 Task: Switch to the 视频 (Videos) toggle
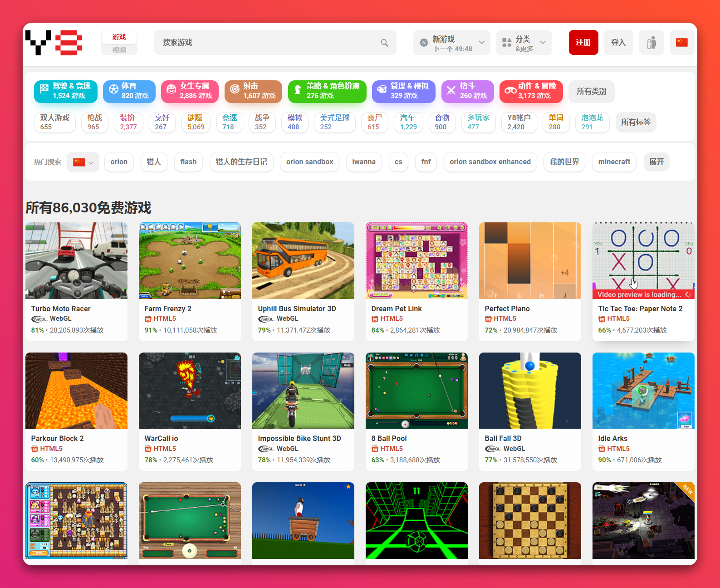[x=119, y=50]
